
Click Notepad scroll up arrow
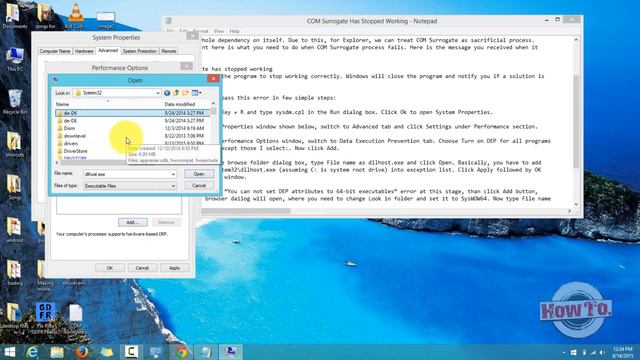click(x=576, y=40)
